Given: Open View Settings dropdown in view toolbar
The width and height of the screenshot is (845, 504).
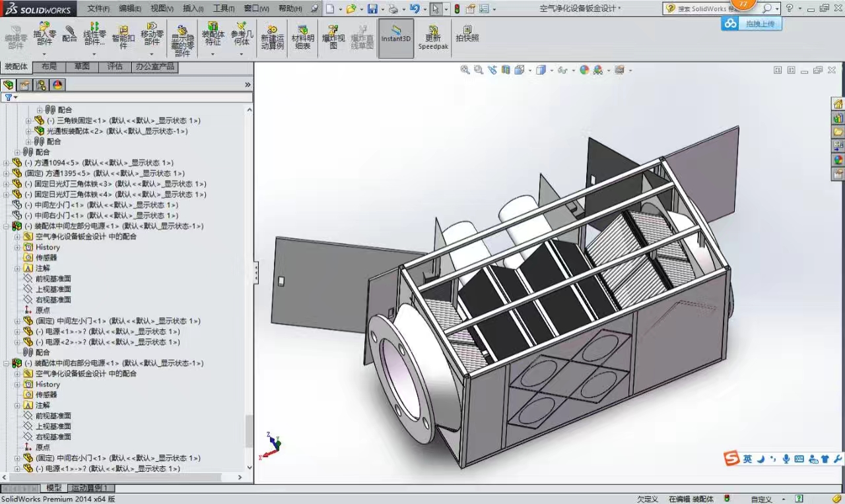Looking at the screenshot, I should [623, 69].
